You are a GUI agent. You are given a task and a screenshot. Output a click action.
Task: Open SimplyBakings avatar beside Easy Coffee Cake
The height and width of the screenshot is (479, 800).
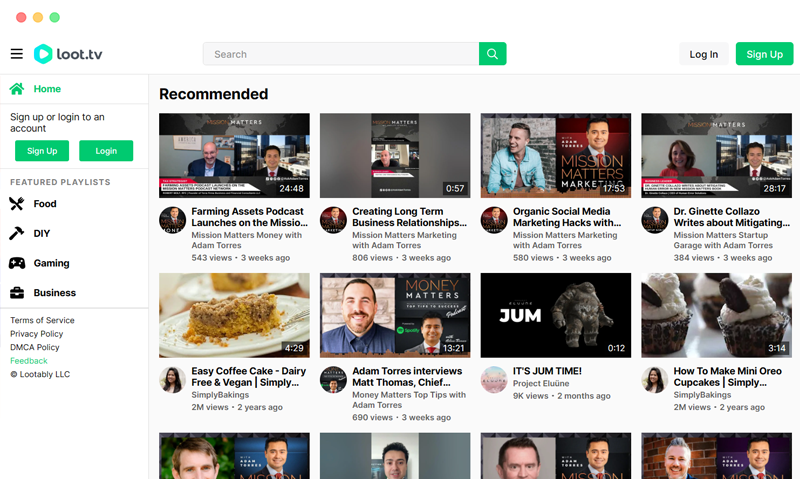tap(172, 380)
